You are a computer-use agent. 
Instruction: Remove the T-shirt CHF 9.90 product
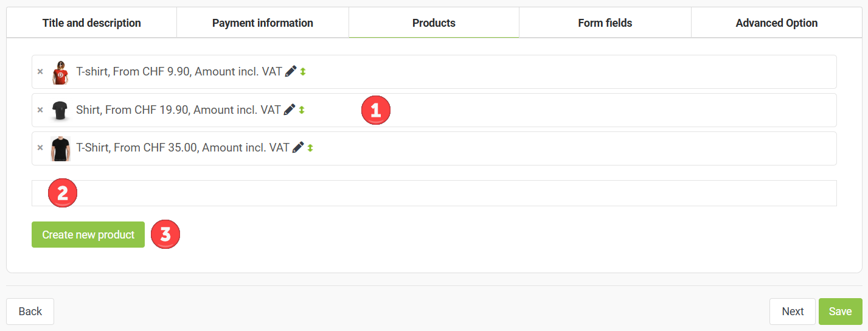[x=40, y=72]
